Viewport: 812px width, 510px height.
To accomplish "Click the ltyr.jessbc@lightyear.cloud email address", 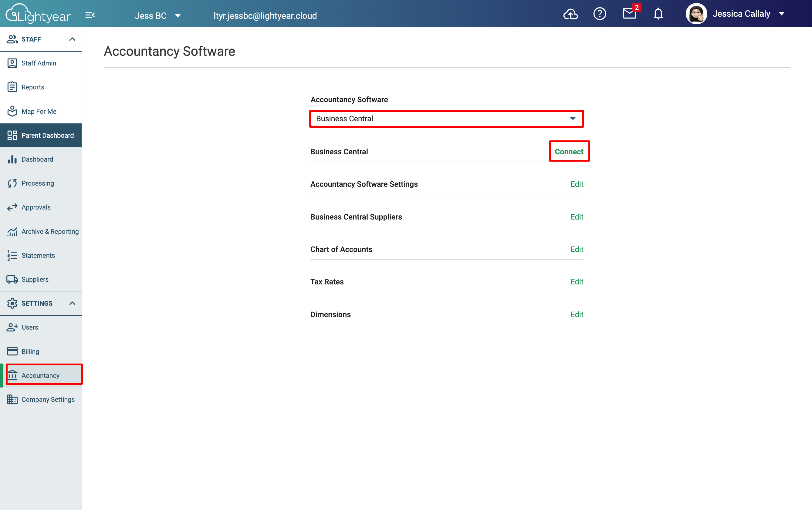I will click(x=265, y=15).
